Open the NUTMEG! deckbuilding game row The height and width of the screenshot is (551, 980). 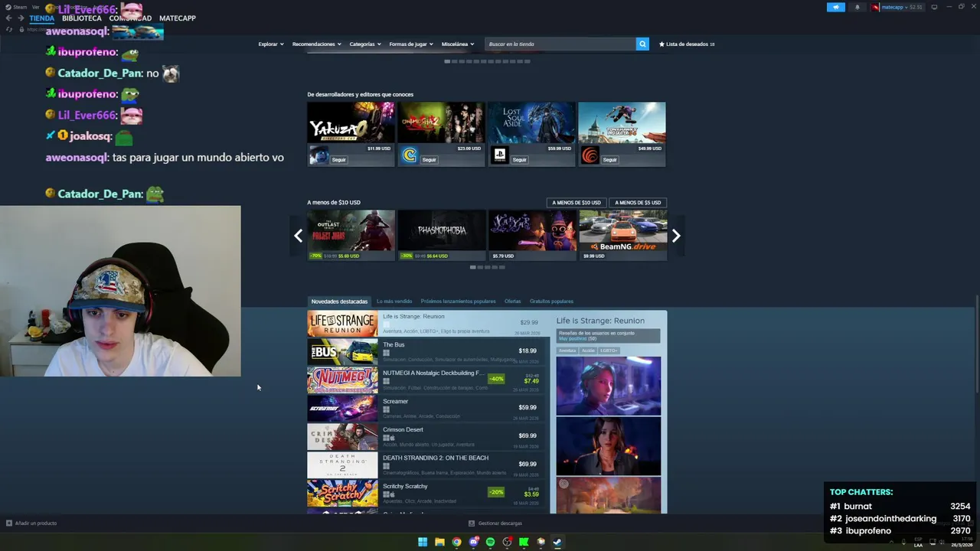coord(428,380)
